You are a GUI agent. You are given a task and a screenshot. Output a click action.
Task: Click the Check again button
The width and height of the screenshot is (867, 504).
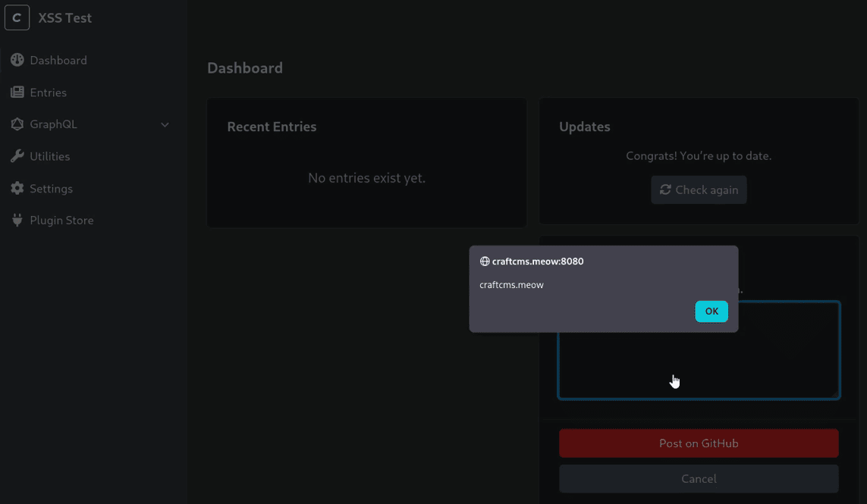coord(699,189)
